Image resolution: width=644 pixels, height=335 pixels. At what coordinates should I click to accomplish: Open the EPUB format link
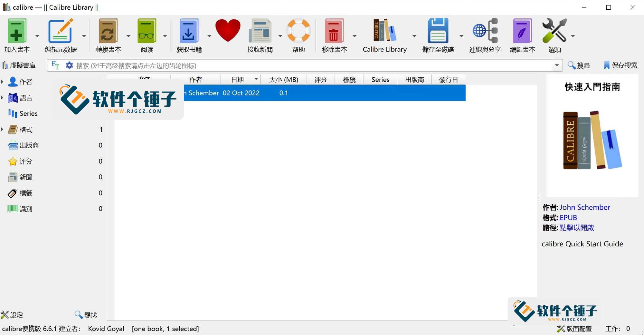pyautogui.click(x=568, y=218)
